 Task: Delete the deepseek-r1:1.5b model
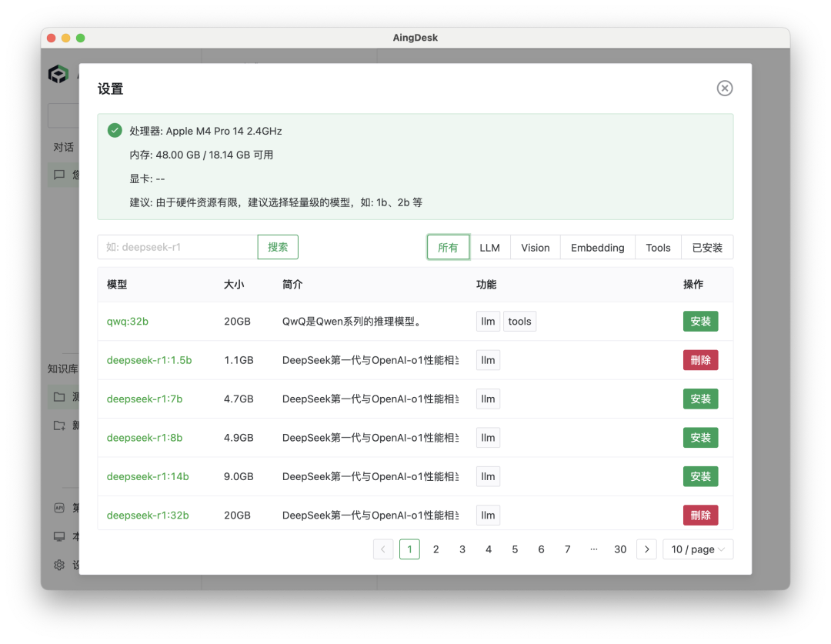700,360
